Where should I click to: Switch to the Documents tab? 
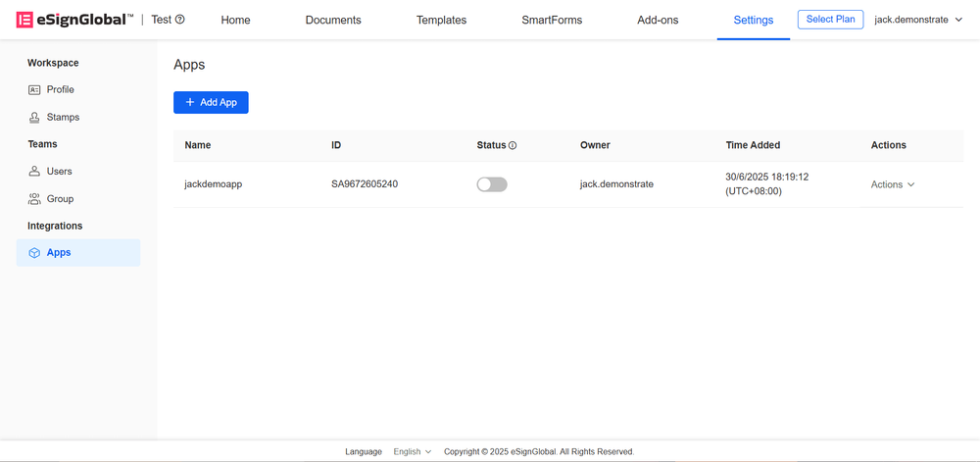tap(333, 20)
